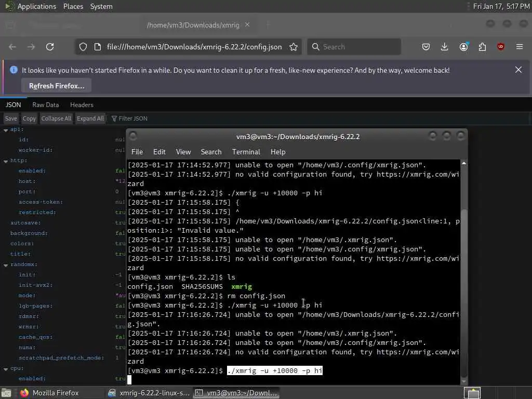Open uBlock Origin extension icon
532x399 pixels.
tap(500, 47)
